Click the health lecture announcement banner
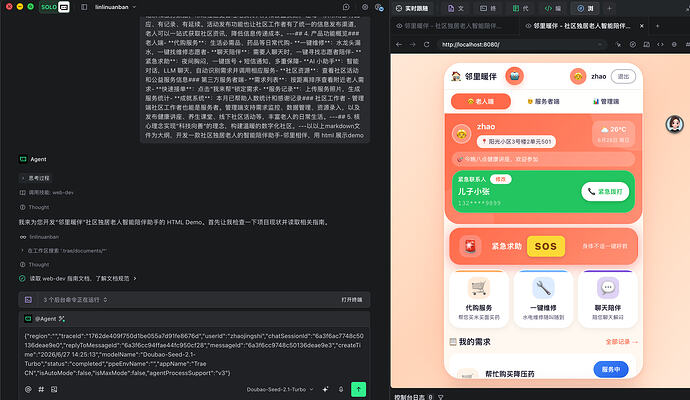The width and height of the screenshot is (690, 400). point(543,159)
